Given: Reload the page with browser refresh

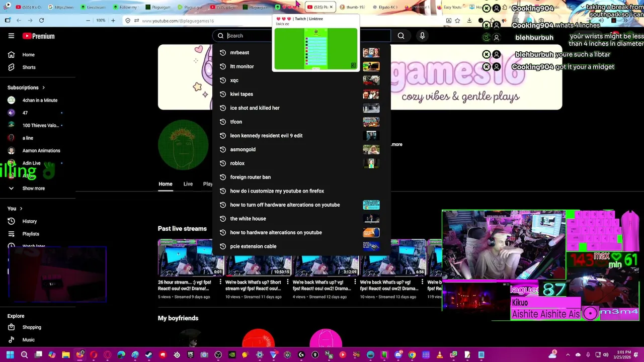Looking at the screenshot, I should pos(41,21).
